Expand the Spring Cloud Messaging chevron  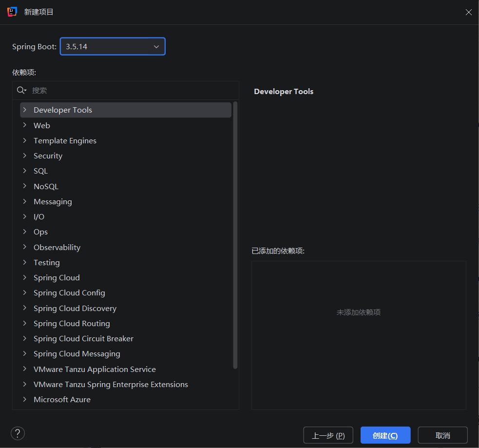coord(25,353)
